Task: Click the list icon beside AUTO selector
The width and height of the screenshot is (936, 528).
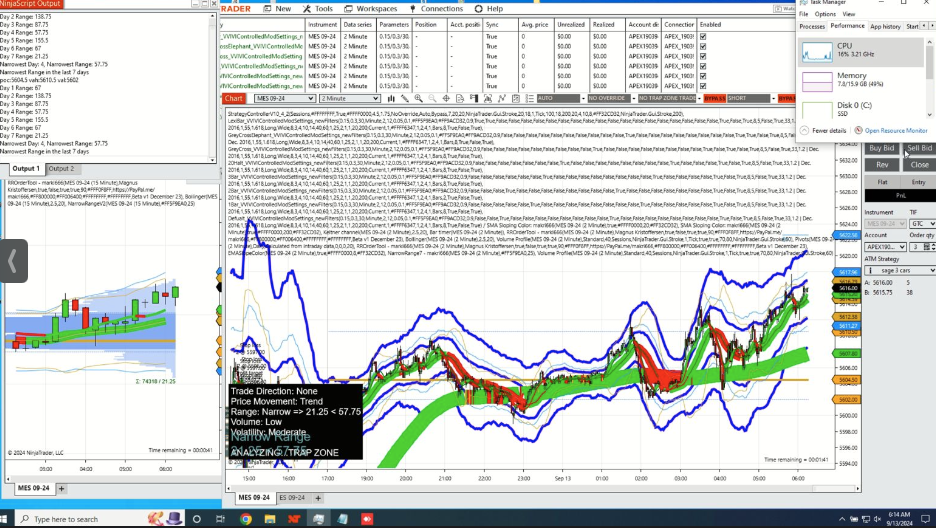Action: (x=529, y=98)
